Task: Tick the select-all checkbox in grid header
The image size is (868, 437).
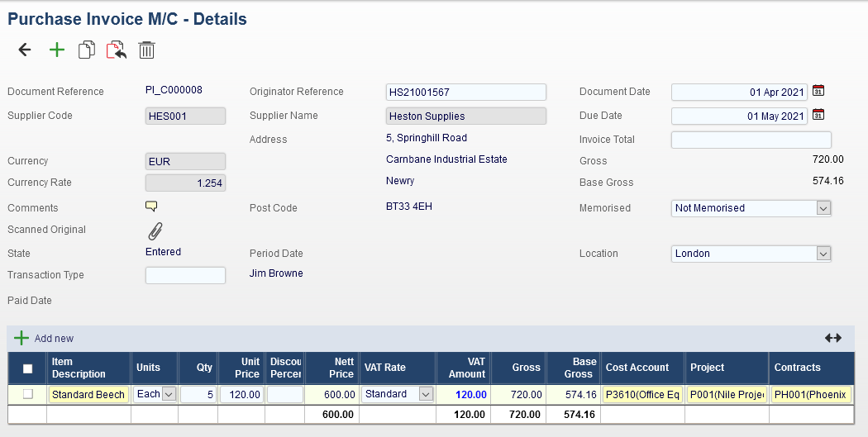Action: click(x=28, y=368)
